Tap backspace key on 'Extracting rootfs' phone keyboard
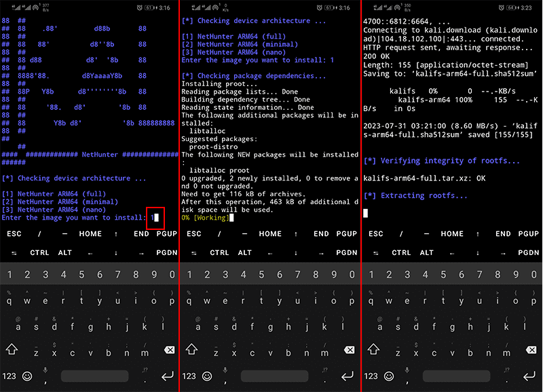543x392 pixels. (531, 350)
